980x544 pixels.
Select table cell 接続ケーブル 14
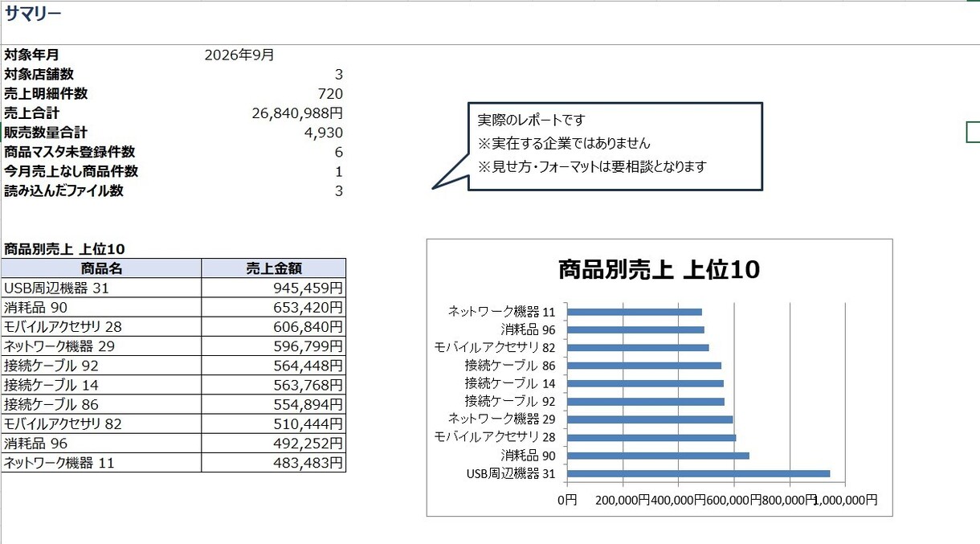point(101,385)
